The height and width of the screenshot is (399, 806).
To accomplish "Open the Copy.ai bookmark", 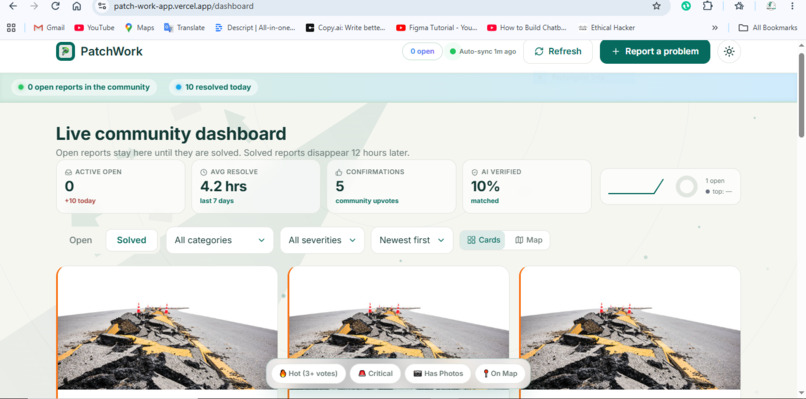I will tap(345, 28).
